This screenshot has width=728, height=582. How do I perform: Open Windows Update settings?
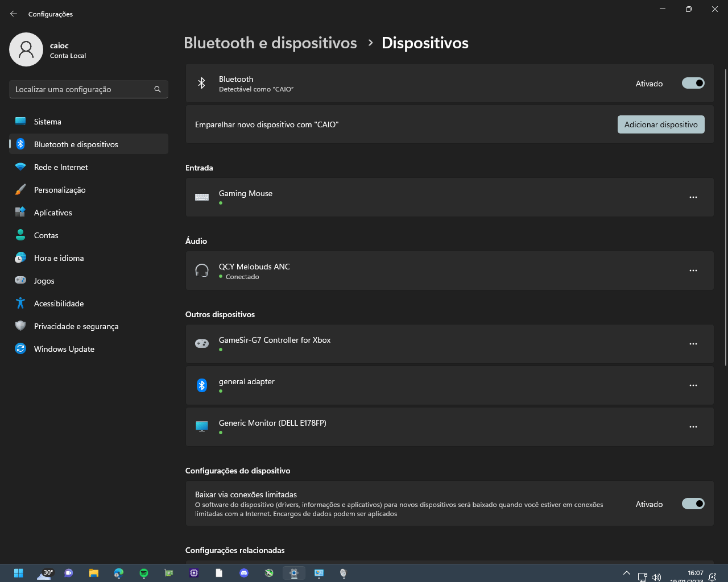[x=89, y=349]
